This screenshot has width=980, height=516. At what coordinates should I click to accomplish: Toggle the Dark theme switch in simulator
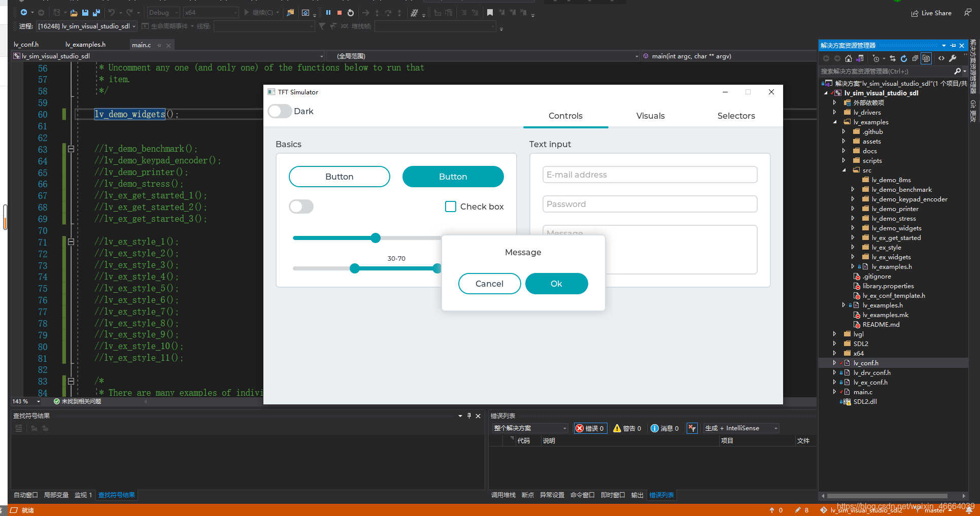tap(280, 111)
